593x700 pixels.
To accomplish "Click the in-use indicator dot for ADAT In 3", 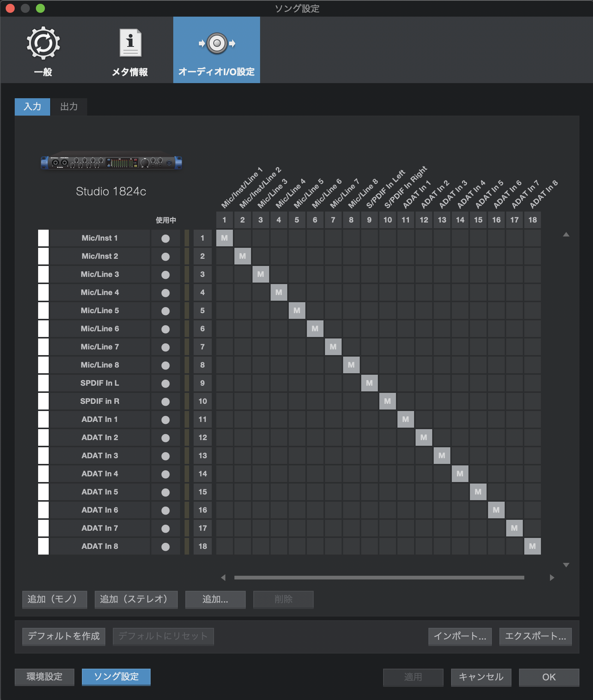I will tap(165, 456).
